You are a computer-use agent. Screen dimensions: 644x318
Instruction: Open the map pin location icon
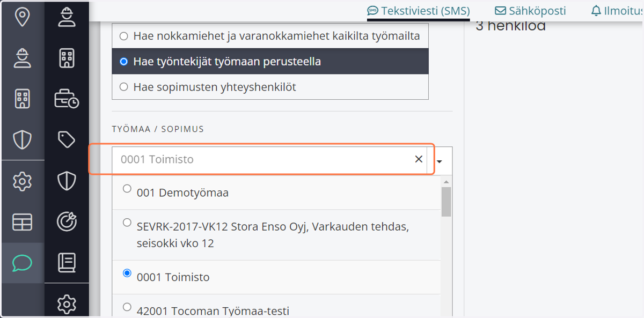[x=22, y=18]
